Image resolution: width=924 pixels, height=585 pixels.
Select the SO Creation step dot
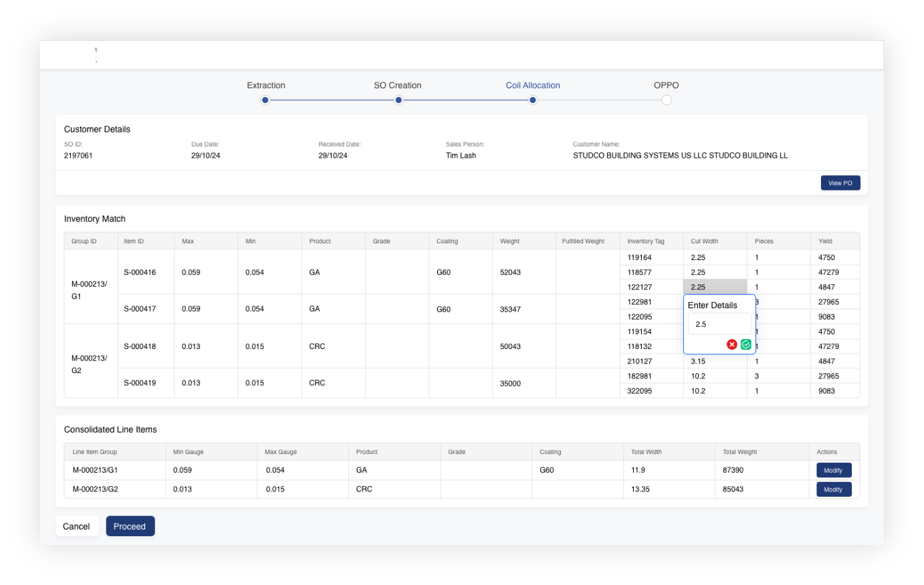tap(398, 100)
